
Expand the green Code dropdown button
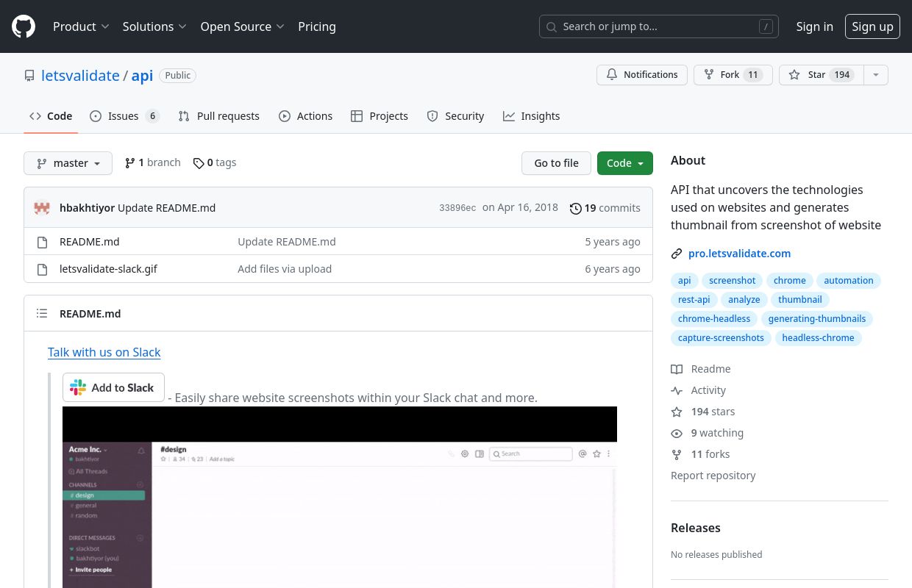[x=625, y=163]
